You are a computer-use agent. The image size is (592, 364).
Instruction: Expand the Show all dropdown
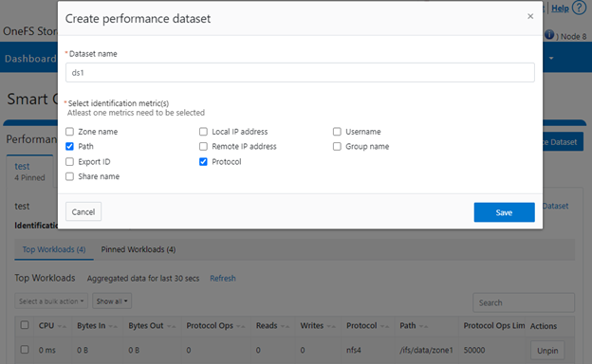[112, 301]
